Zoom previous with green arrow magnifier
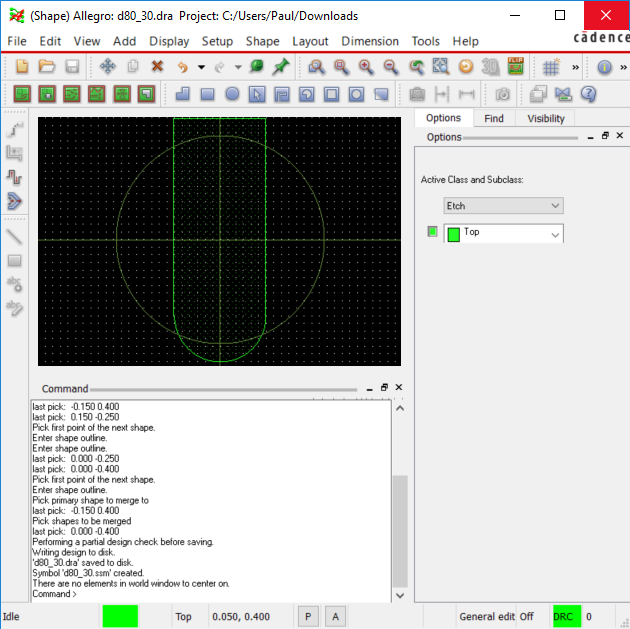Image resolution: width=630 pixels, height=629 pixels. [x=416, y=66]
